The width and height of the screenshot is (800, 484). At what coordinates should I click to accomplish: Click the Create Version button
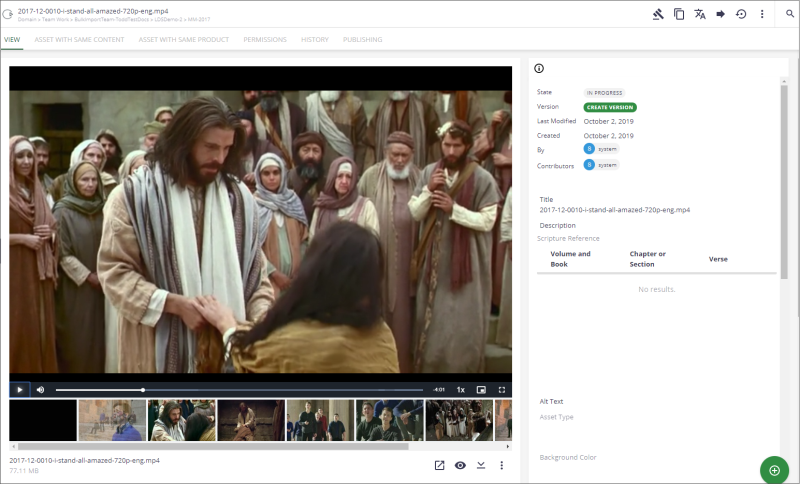point(610,107)
